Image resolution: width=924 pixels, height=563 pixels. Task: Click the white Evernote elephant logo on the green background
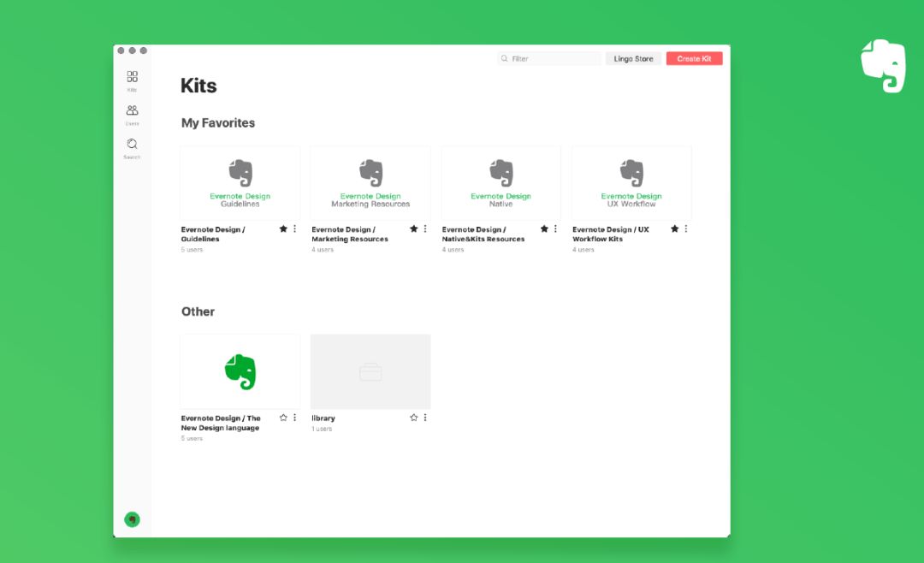[x=883, y=66]
